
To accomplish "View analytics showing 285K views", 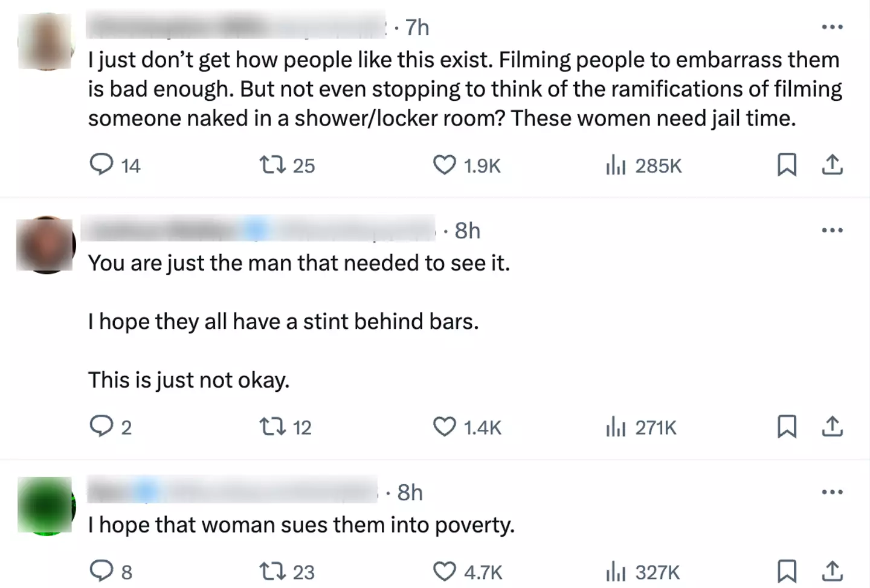I will tap(614, 165).
